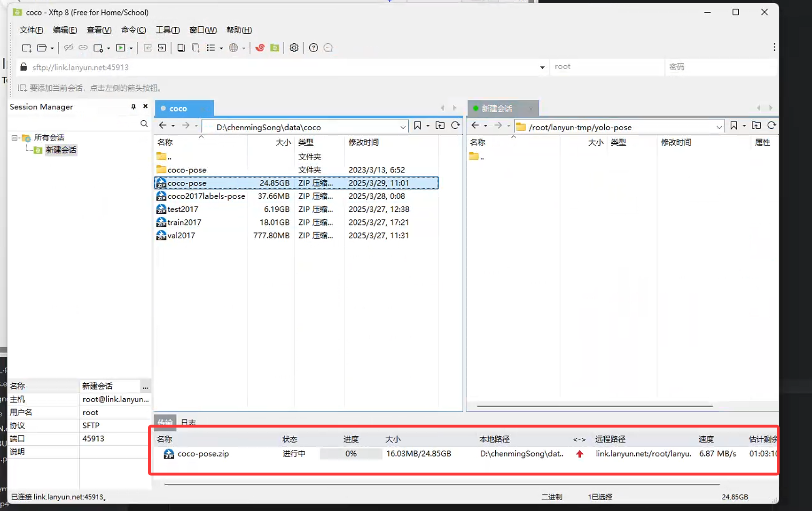Select 新建会话 in the session tree

(61, 150)
